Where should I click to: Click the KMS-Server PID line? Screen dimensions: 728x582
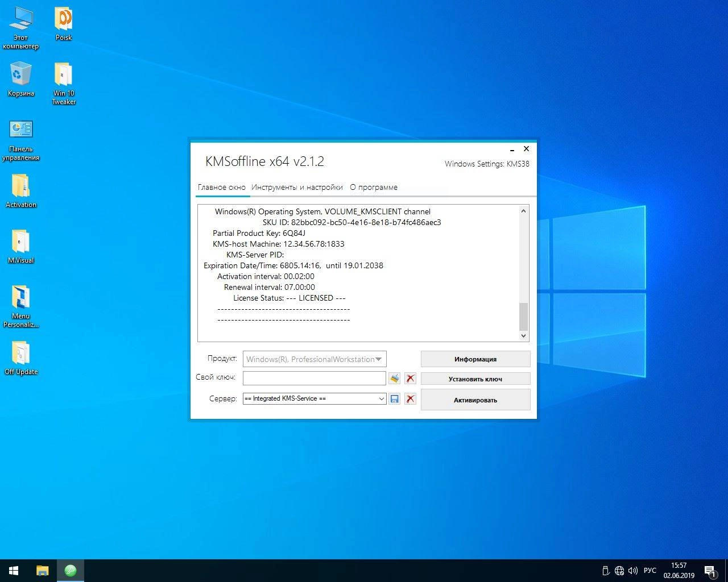pos(255,255)
